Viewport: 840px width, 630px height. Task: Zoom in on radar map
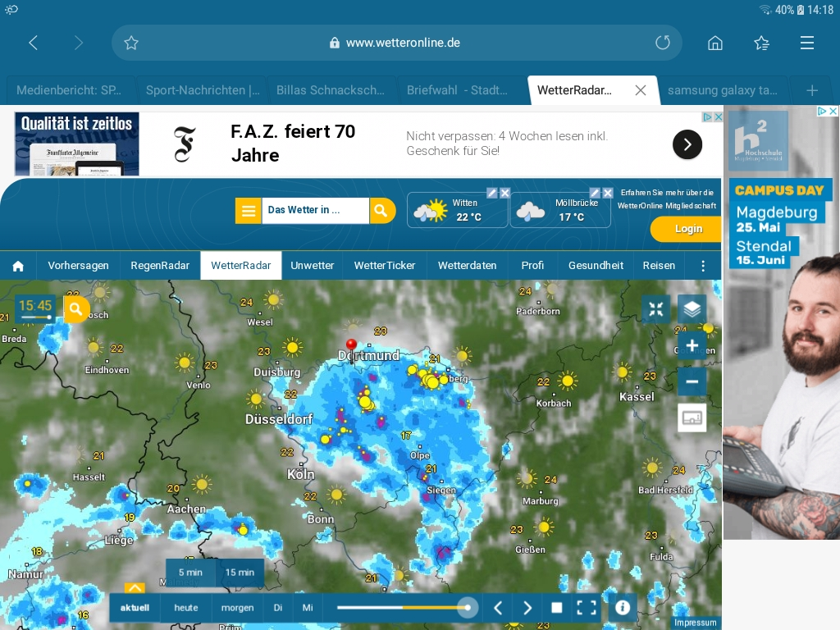[692, 345]
